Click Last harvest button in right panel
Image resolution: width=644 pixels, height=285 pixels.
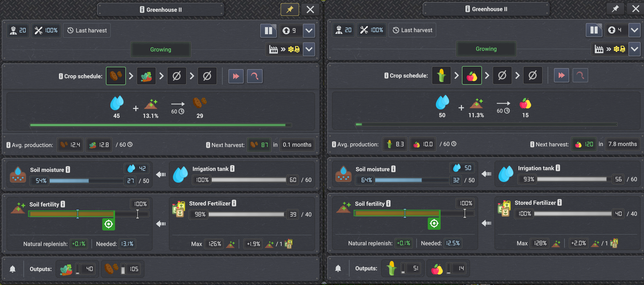coord(413,30)
